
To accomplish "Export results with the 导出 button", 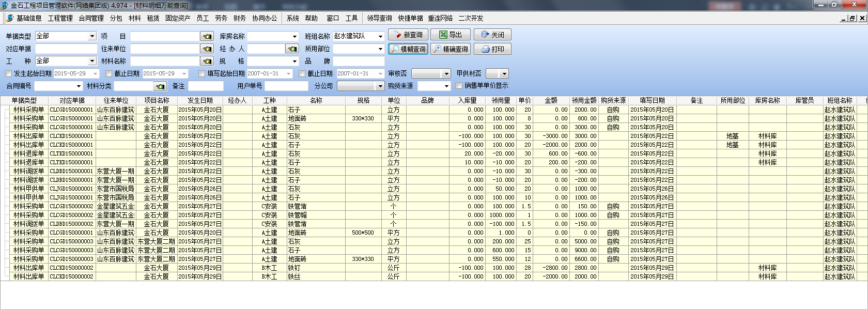I will click(451, 35).
